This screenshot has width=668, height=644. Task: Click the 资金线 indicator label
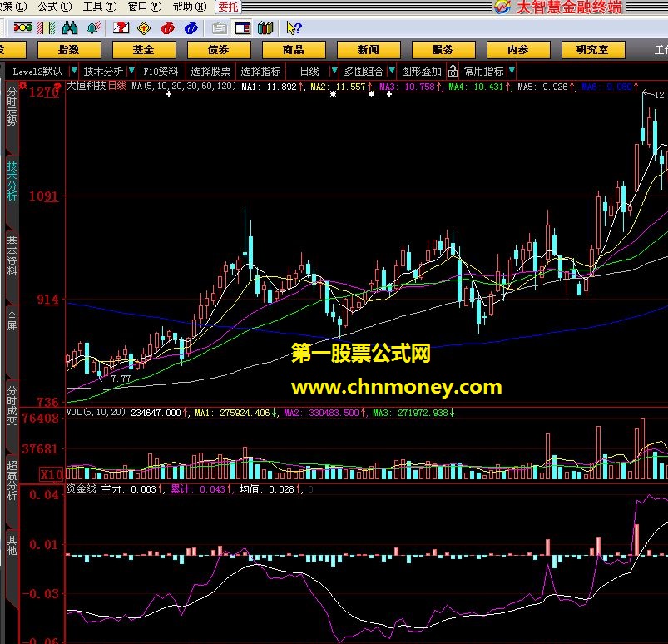click(81, 488)
